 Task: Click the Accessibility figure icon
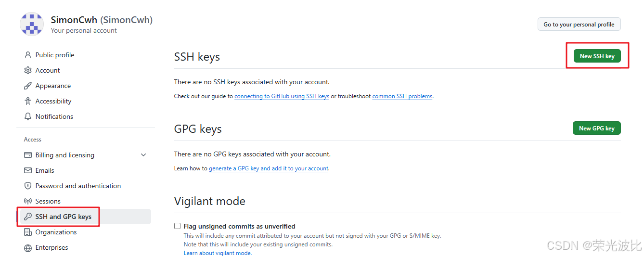pos(28,101)
